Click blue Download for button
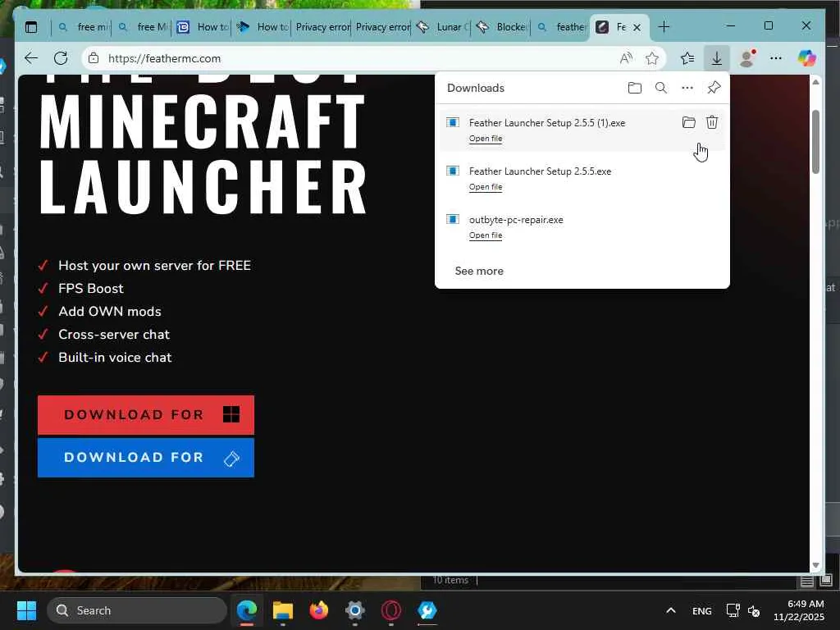Screen dimensions: 840x630 point(146,458)
